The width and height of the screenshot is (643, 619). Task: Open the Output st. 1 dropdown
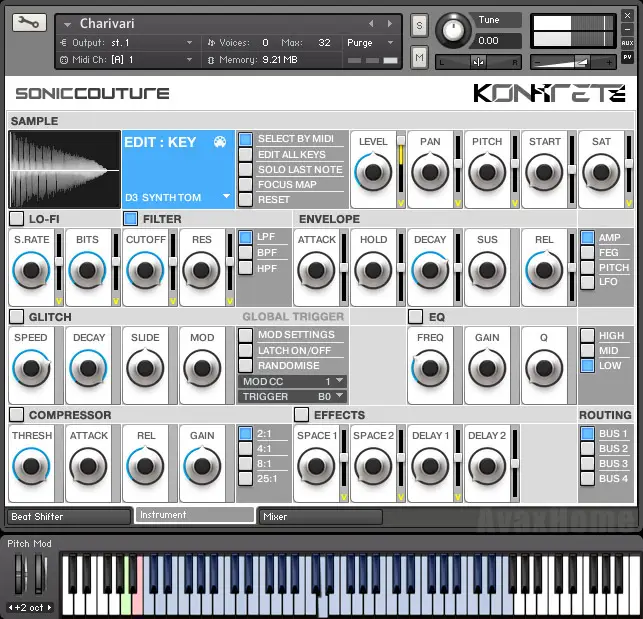click(189, 43)
